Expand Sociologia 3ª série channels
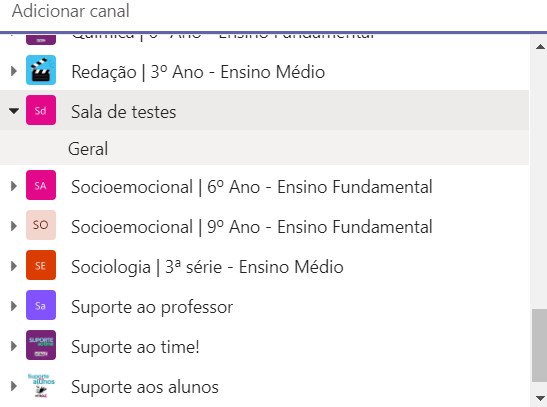The height and width of the screenshot is (407, 547). pyautogui.click(x=14, y=266)
